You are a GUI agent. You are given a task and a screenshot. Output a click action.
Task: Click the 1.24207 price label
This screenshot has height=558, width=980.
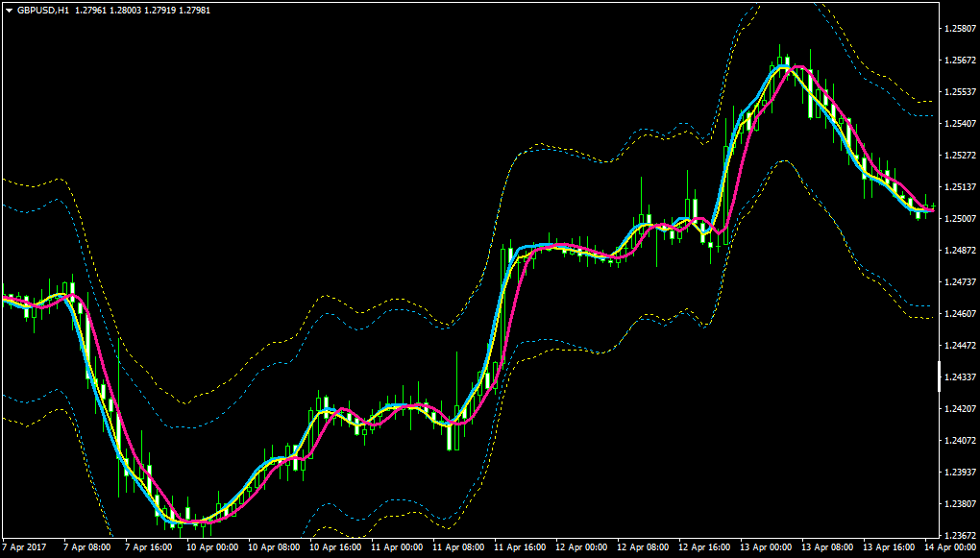coord(960,409)
